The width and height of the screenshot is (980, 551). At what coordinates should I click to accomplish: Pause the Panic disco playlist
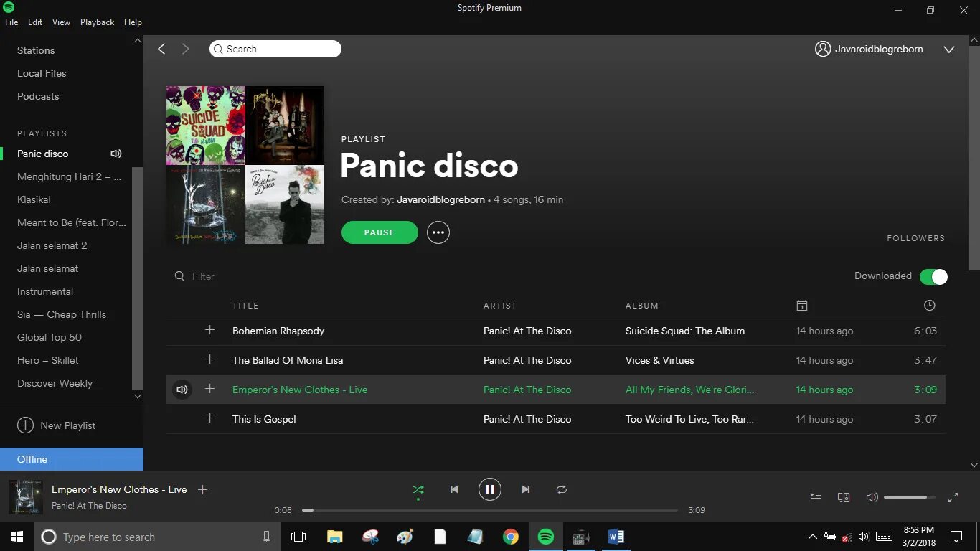point(380,232)
